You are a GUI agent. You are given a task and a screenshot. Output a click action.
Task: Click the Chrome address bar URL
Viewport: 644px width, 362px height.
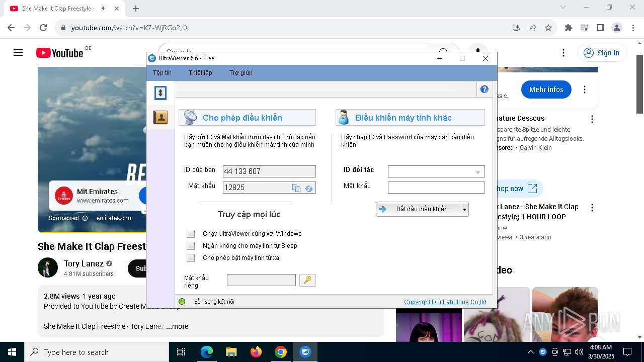point(129,28)
